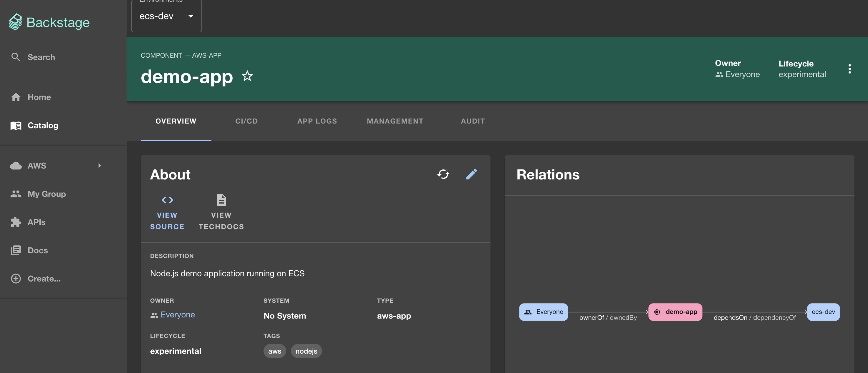
Task: Click the Everyone owner in header
Action: [x=742, y=74]
